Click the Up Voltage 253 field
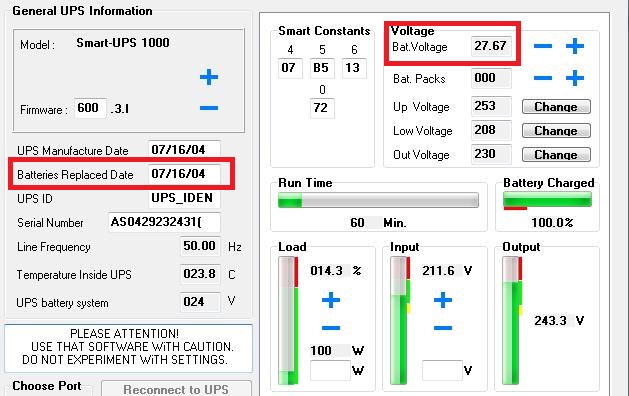 [491, 106]
